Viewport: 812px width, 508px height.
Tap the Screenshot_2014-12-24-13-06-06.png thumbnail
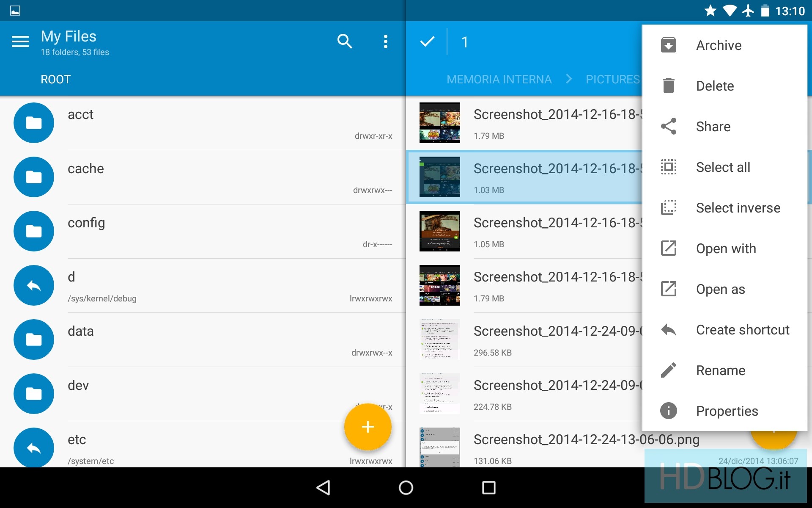coord(439,447)
